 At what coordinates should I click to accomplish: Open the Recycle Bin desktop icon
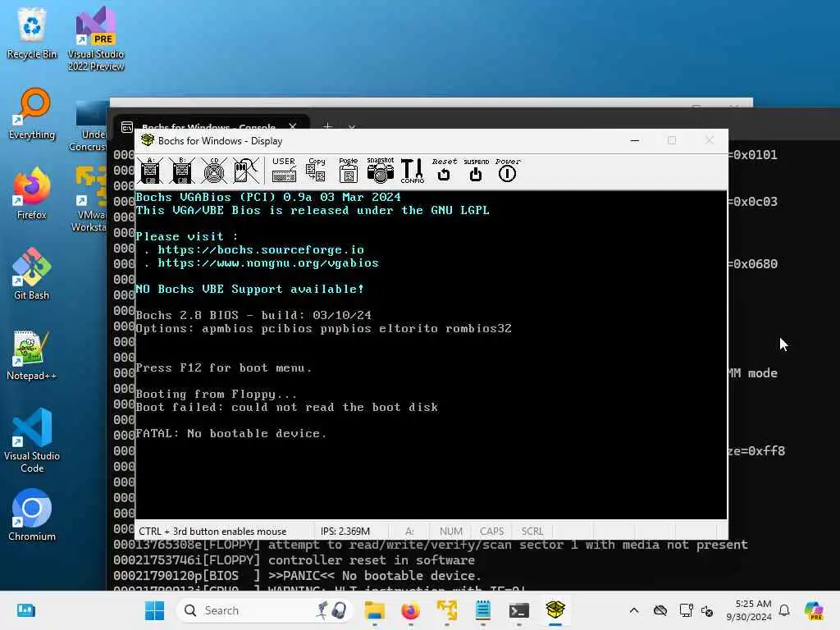coord(32,33)
